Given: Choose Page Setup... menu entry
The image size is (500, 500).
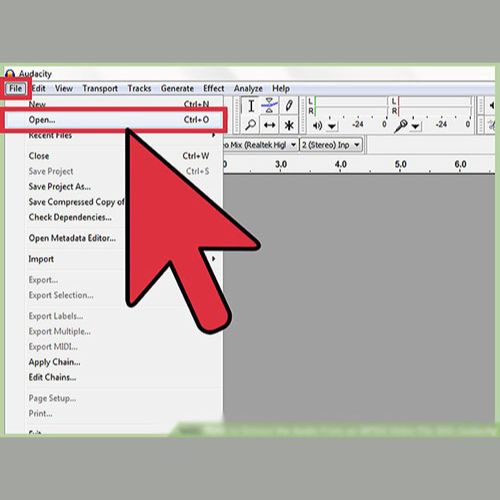Looking at the screenshot, I should (x=114, y=398).
